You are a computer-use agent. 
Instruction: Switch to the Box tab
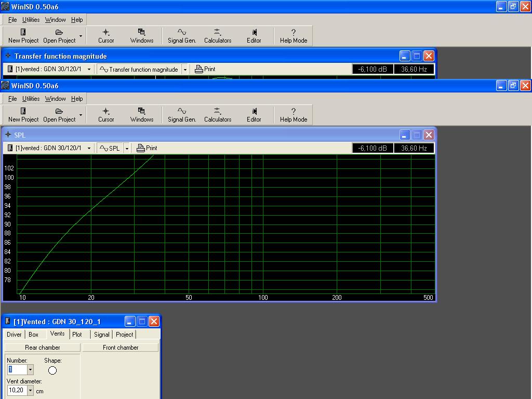(34, 335)
